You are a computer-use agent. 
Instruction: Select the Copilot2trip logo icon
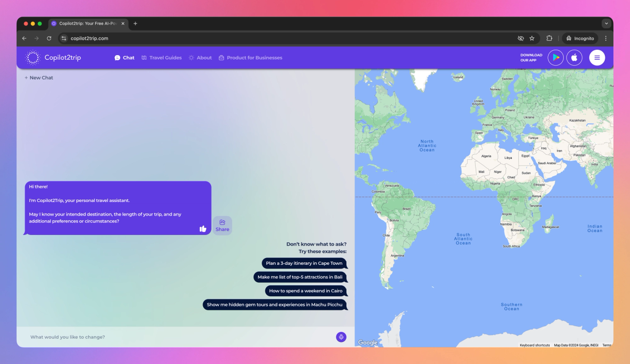pyautogui.click(x=33, y=57)
